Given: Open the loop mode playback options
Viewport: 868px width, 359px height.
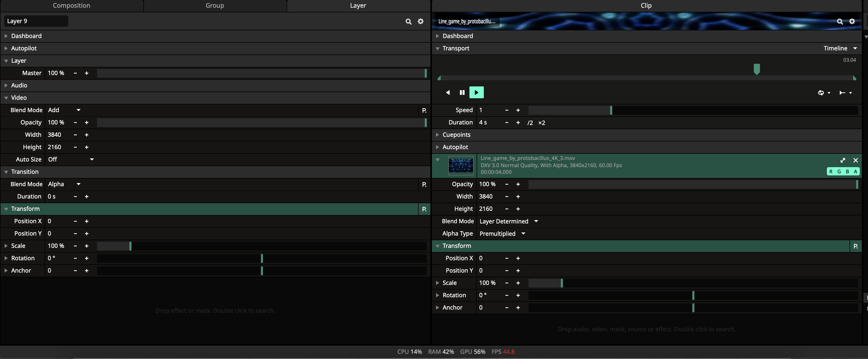Looking at the screenshot, I should pyautogui.click(x=824, y=93).
